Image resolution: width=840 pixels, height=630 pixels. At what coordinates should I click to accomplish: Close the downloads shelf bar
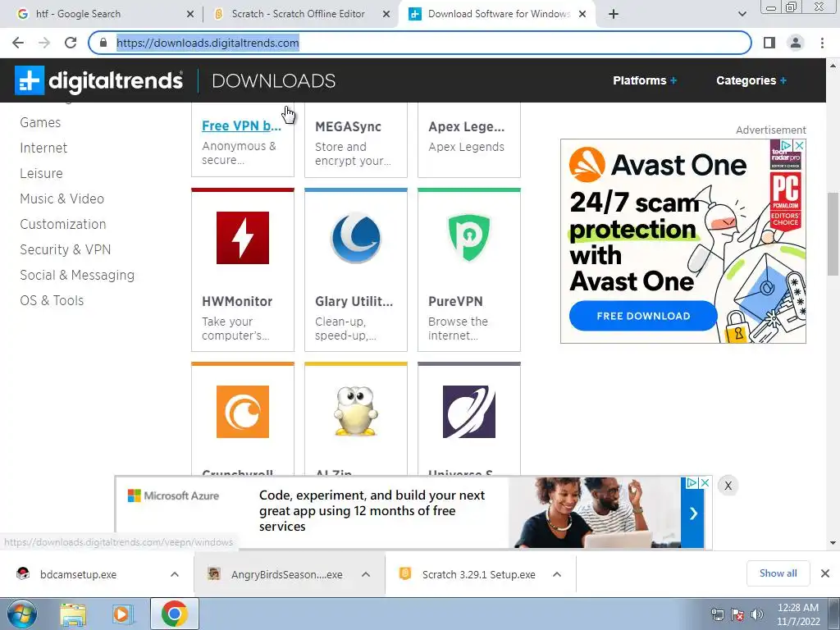825,573
